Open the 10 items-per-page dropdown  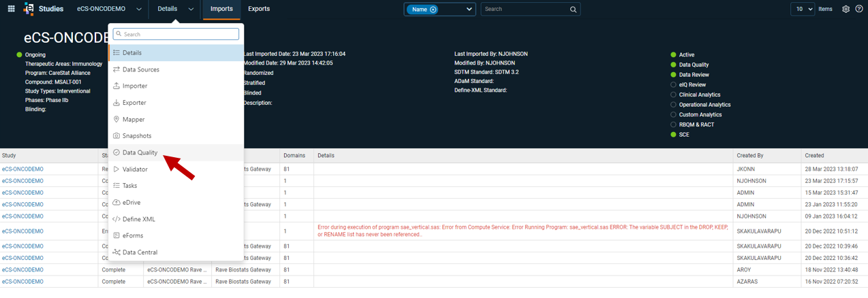(803, 9)
